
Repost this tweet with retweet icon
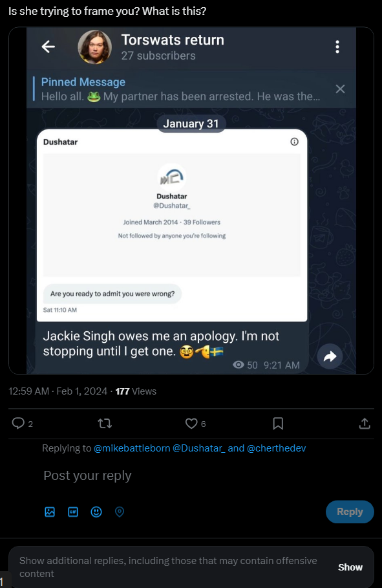105,424
